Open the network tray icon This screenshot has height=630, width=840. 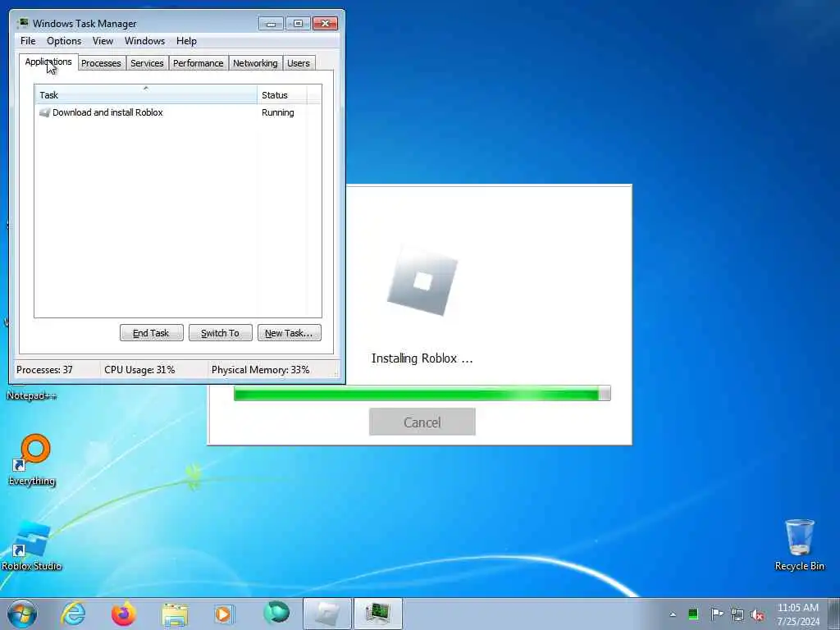737,614
